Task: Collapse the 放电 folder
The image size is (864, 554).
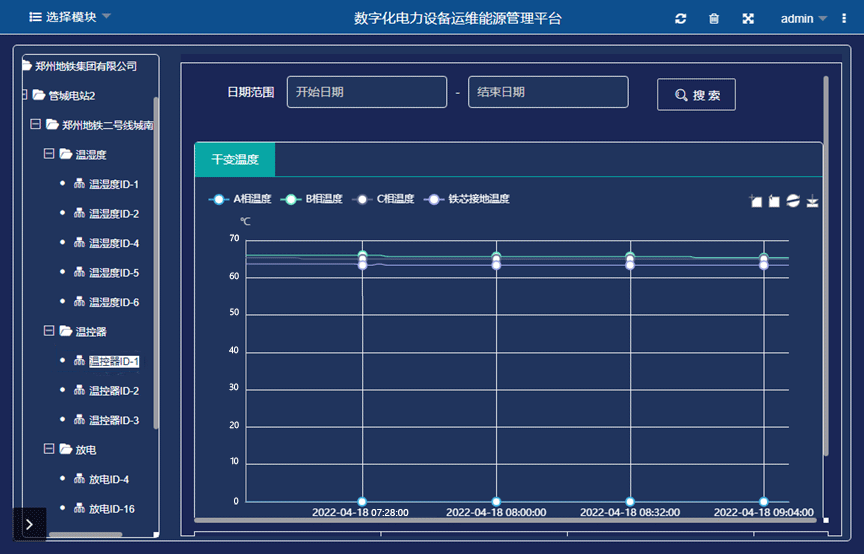Action: [48, 449]
